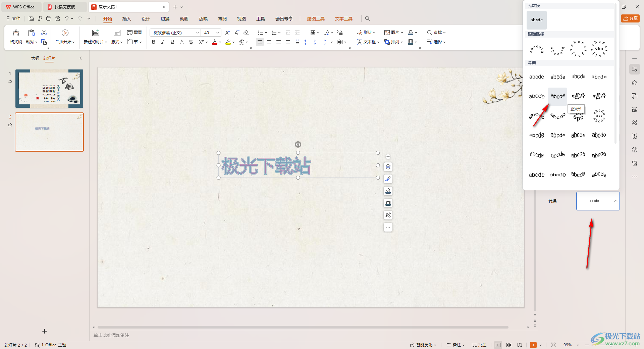The image size is (644, 349).
Task: Open the Review tab
Action: (x=222, y=19)
